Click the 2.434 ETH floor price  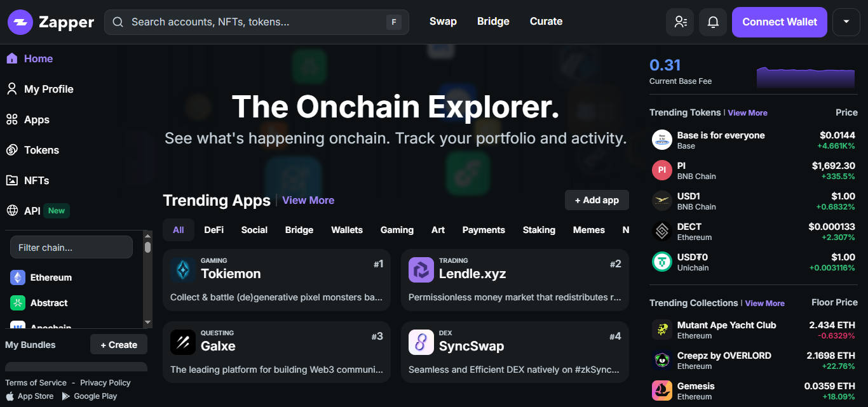(x=832, y=325)
